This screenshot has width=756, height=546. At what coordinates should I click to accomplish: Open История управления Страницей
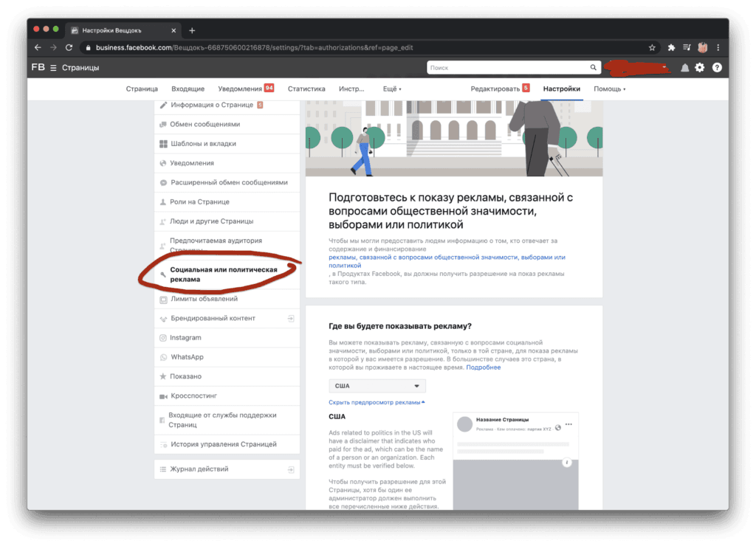(x=227, y=444)
